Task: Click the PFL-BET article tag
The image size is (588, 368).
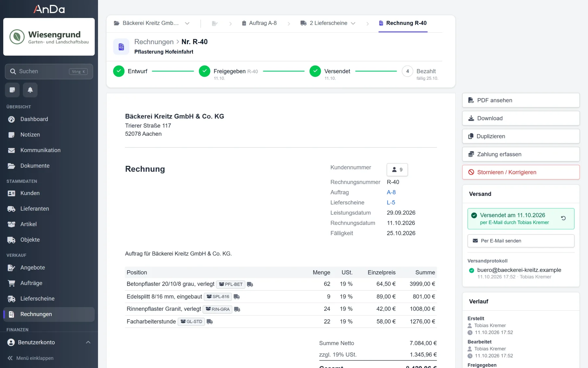Action: 231,284
